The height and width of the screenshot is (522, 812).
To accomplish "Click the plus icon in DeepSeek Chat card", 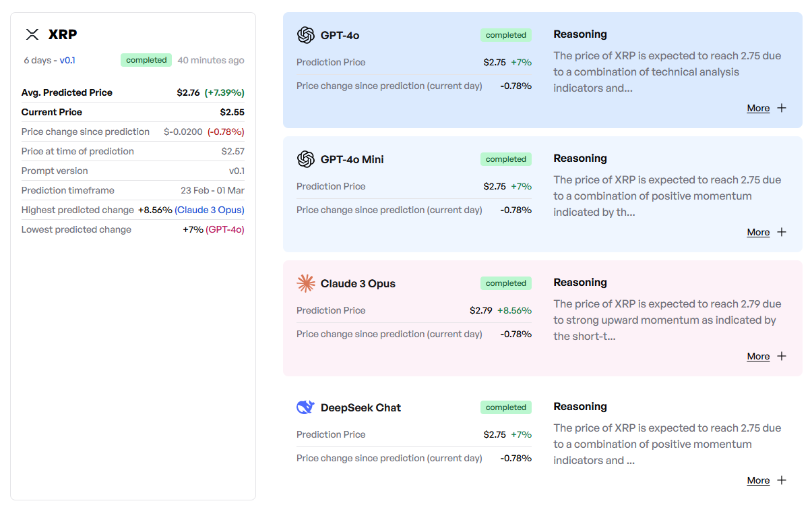I will tap(782, 480).
